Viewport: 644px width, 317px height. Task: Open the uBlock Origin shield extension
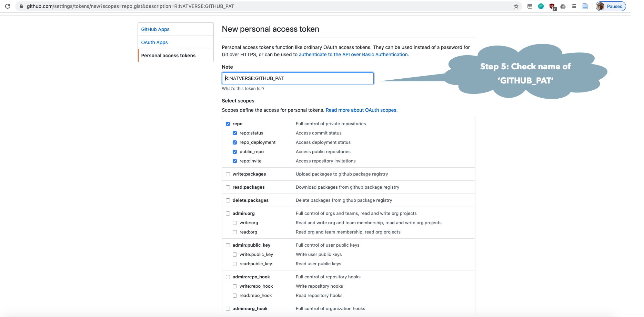(x=552, y=6)
